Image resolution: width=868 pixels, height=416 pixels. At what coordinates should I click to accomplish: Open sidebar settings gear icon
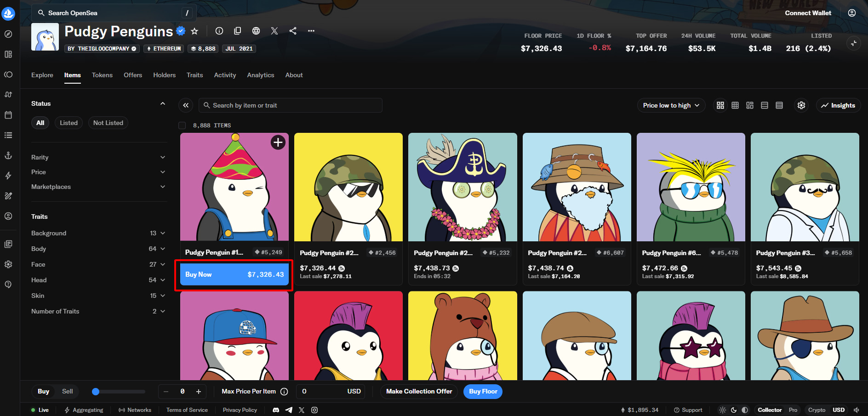point(8,264)
